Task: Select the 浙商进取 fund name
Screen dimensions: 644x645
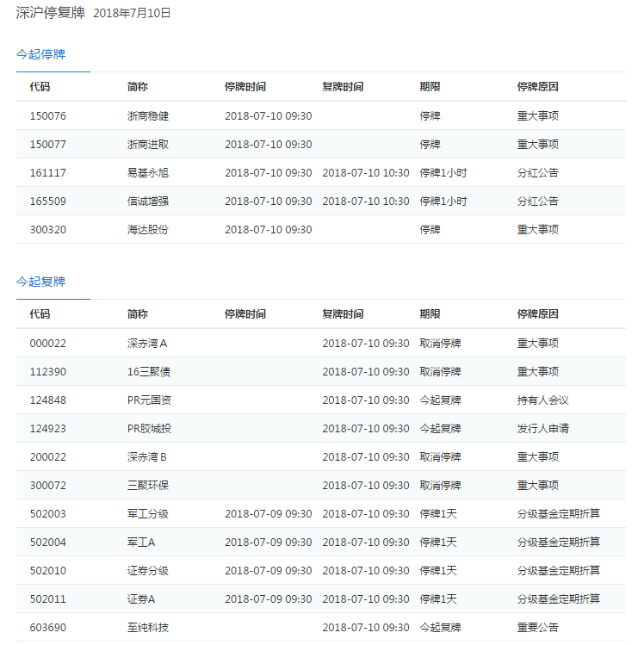Action: pyautogui.click(x=147, y=145)
